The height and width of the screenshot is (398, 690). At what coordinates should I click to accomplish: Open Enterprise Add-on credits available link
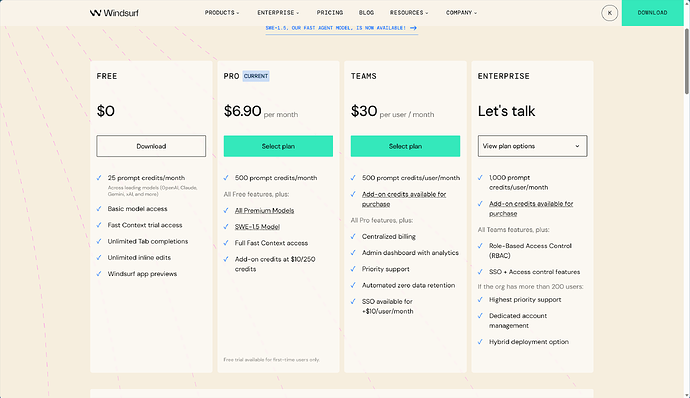pos(531,208)
